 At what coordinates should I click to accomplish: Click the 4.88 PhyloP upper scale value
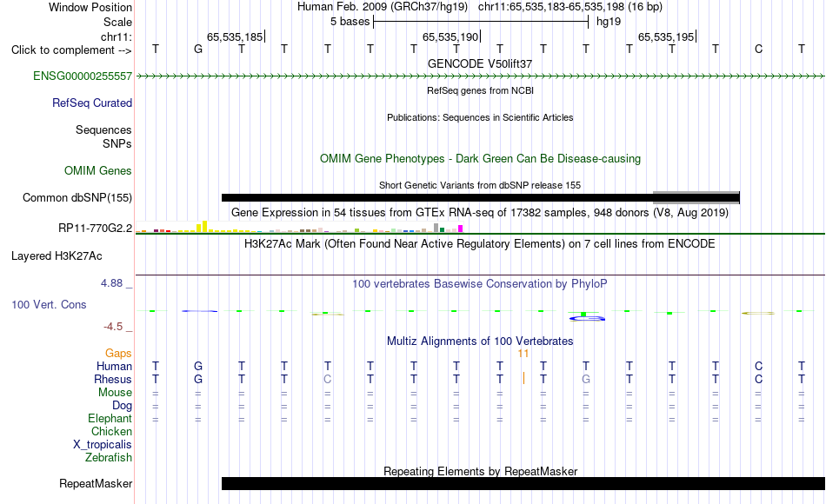click(111, 283)
